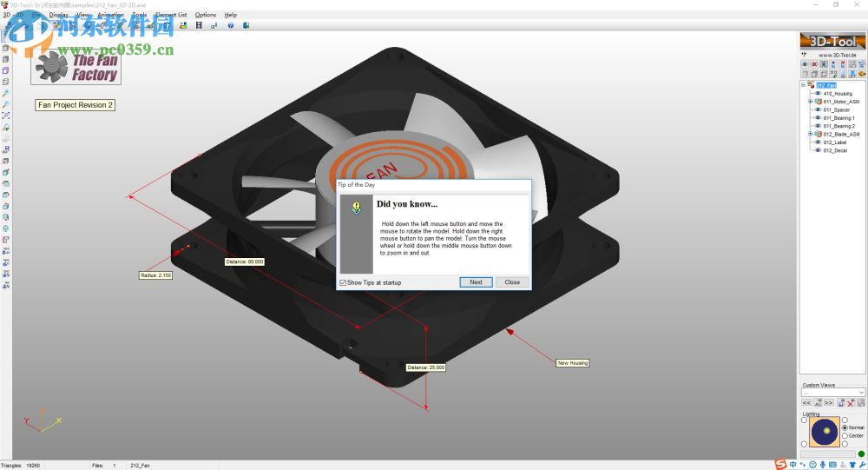Open the Custom Views dropdown
The width and height of the screenshot is (868, 470).
pos(833,393)
